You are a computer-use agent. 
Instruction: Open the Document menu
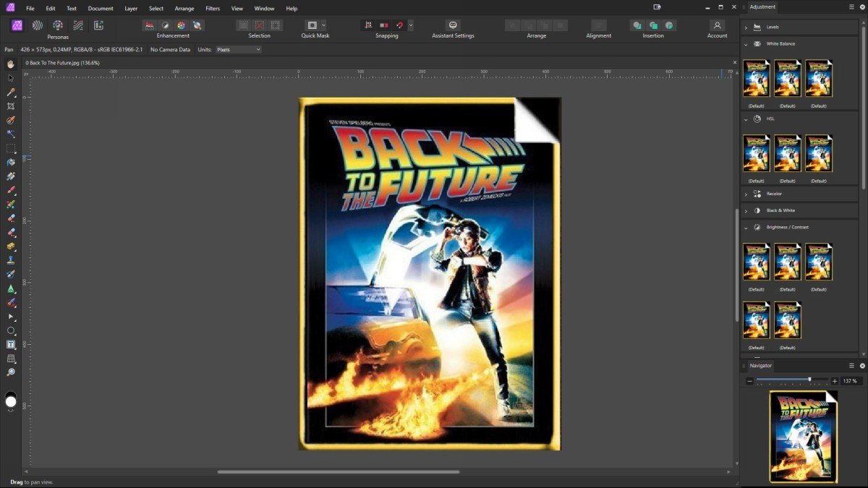(x=101, y=9)
